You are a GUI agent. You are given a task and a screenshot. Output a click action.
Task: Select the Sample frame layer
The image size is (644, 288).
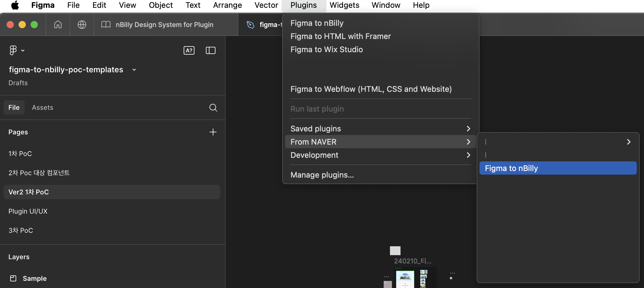(35, 278)
